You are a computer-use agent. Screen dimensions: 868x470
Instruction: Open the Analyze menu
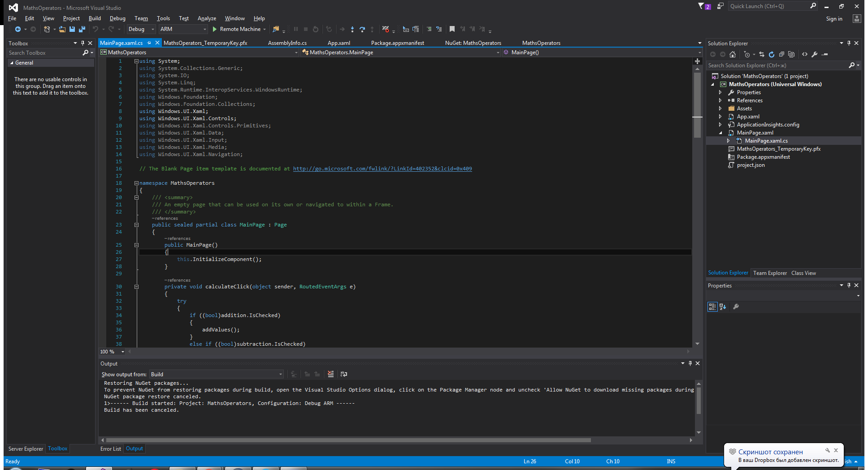point(207,18)
